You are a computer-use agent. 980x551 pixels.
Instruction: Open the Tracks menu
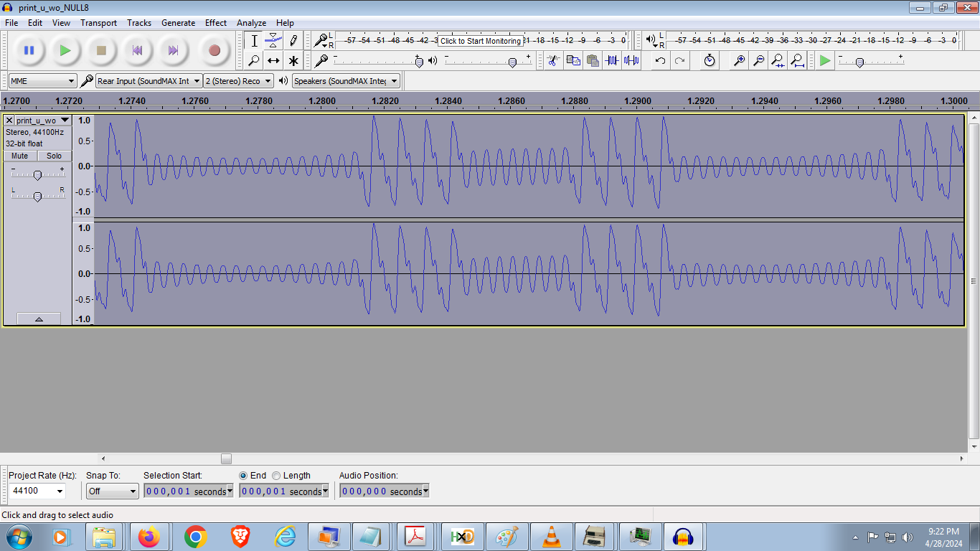coord(139,23)
